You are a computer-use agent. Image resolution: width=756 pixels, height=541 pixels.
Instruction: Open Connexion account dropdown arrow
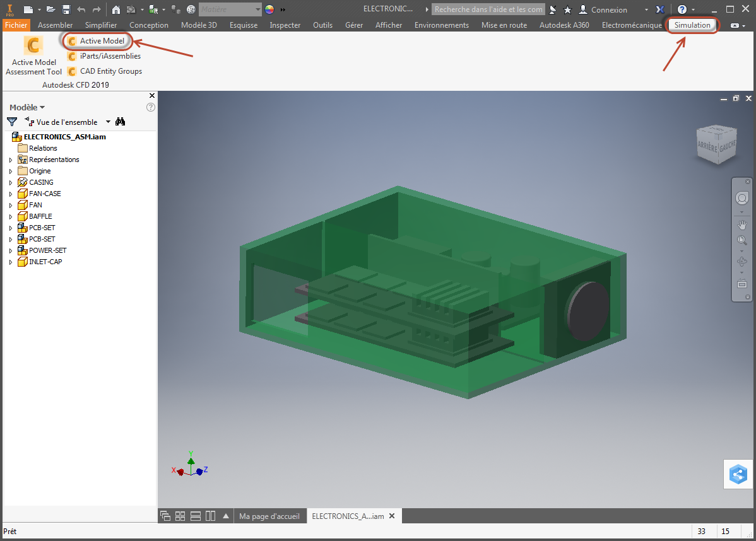[647, 9]
